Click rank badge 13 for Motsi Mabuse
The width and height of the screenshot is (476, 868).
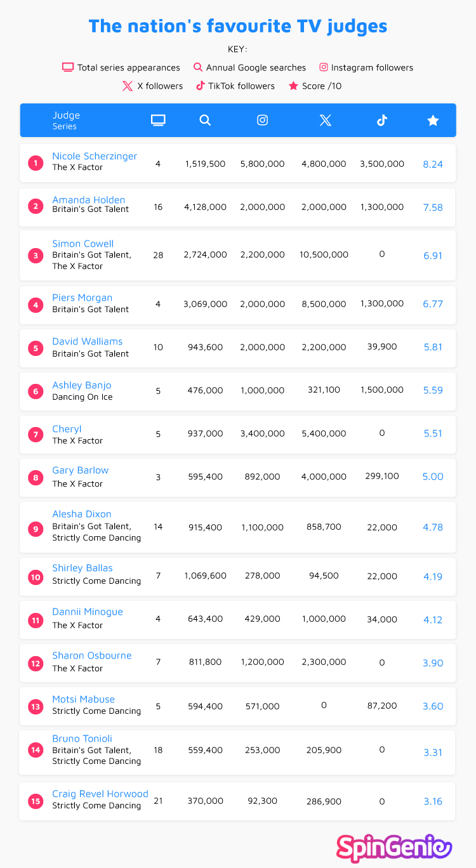point(36,706)
